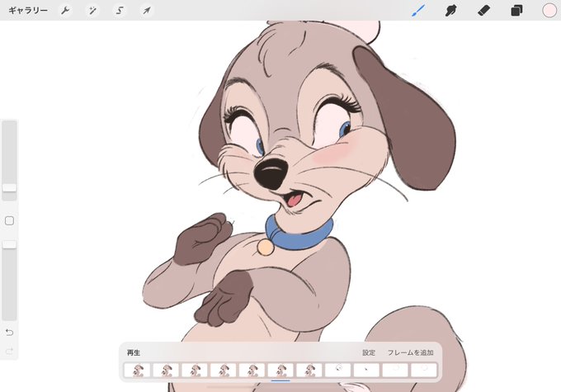Select the Smudge tool

click(x=450, y=11)
